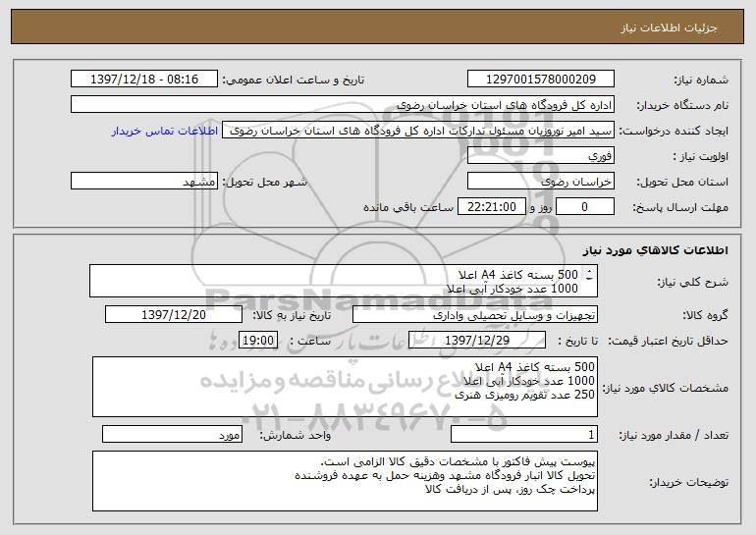Image resolution: width=756 pixels, height=535 pixels.
Task: Click the label ایجاد کننده درخواست
Action: pyautogui.click(x=674, y=132)
